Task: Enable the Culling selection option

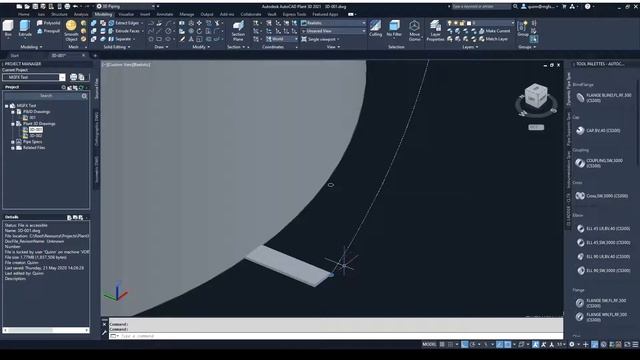Action: [375, 29]
